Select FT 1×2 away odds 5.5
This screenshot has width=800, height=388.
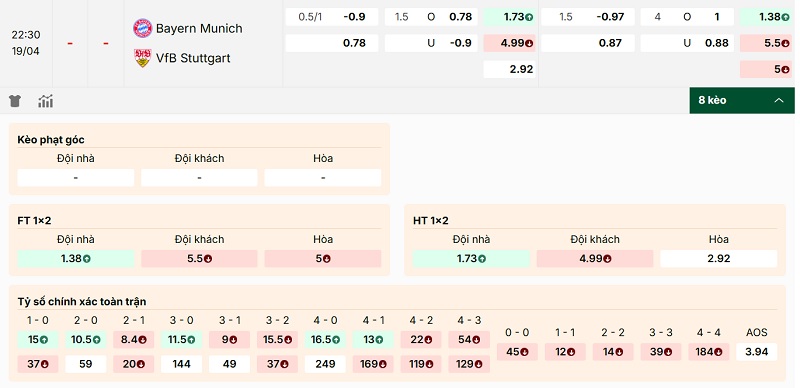[199, 258]
